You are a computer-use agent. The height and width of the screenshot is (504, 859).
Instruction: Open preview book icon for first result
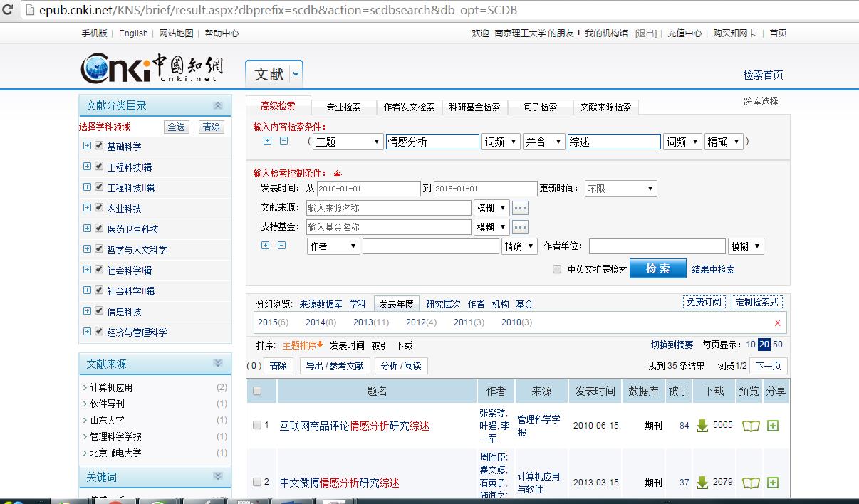[751, 426]
